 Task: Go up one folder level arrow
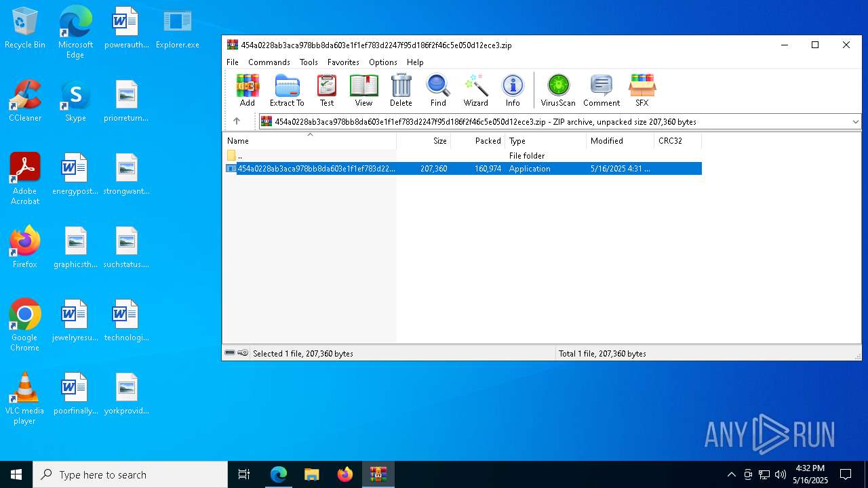click(x=237, y=121)
